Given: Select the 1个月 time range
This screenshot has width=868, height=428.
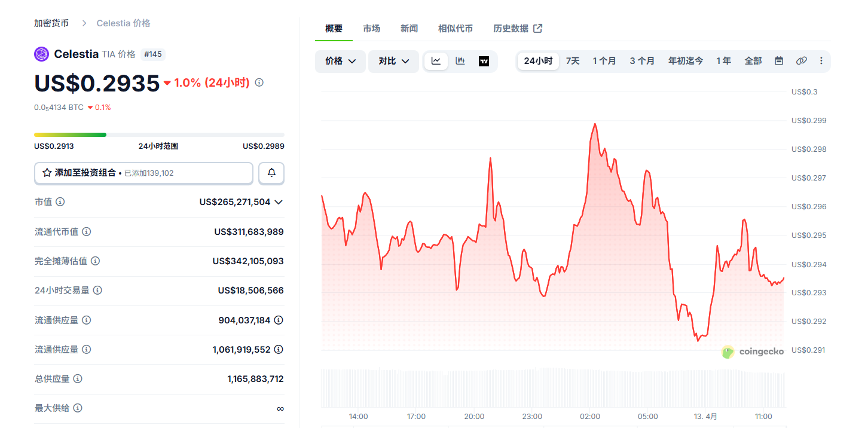Looking at the screenshot, I should tap(604, 61).
